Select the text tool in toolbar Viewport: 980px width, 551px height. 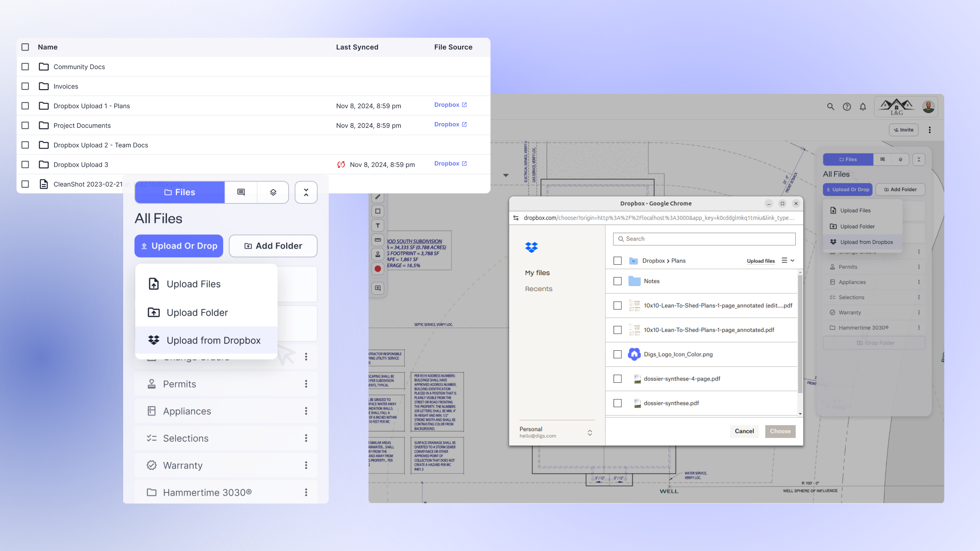(x=377, y=226)
